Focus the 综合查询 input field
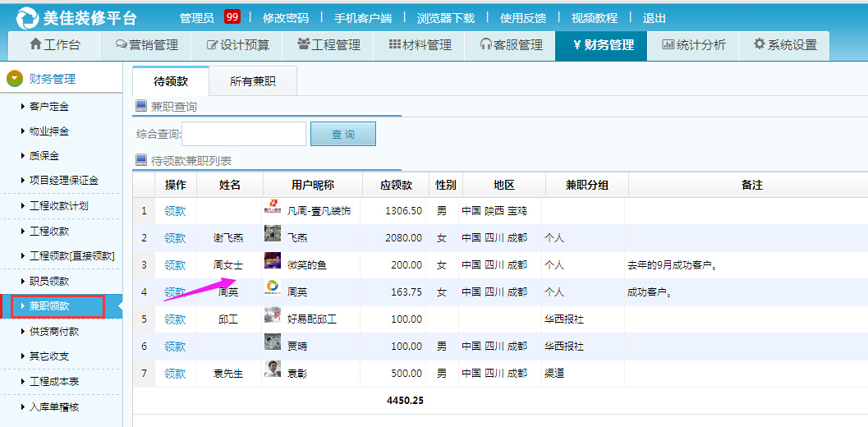868x427 pixels. [x=244, y=134]
